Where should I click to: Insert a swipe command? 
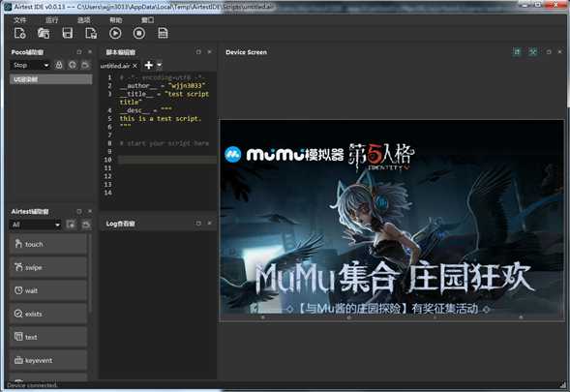[48, 267]
